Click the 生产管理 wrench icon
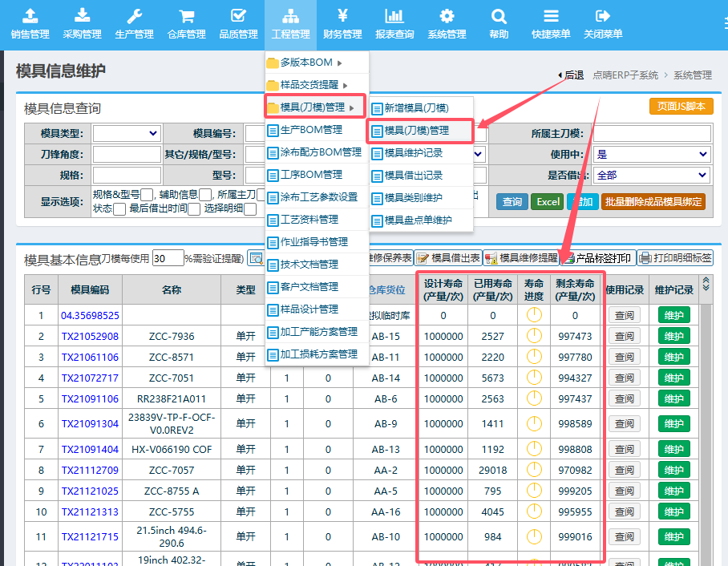The width and height of the screenshot is (728, 566). click(x=134, y=17)
